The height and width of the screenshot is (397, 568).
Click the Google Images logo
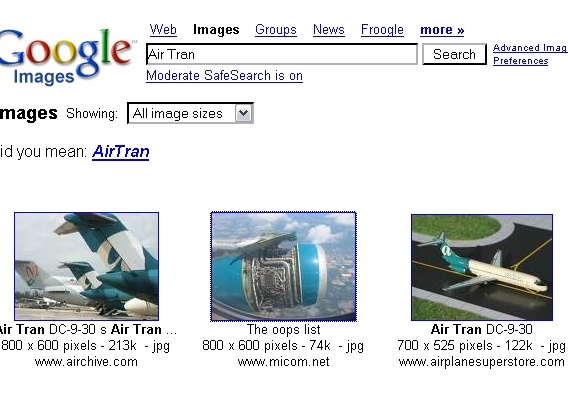tap(65, 56)
